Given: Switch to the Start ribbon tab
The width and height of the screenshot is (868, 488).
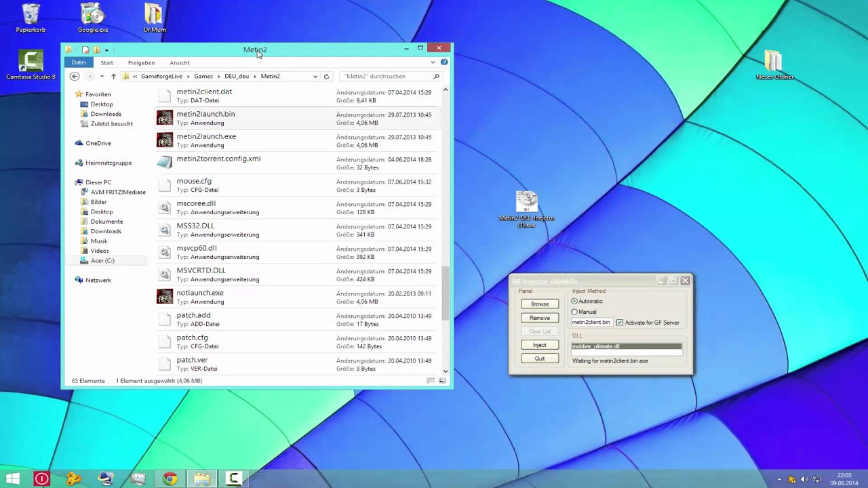Looking at the screenshot, I should coord(107,62).
